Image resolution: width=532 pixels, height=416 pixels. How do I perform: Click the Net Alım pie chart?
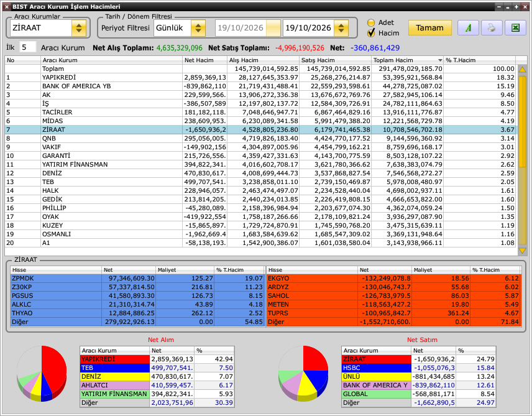pyautogui.click(x=42, y=374)
